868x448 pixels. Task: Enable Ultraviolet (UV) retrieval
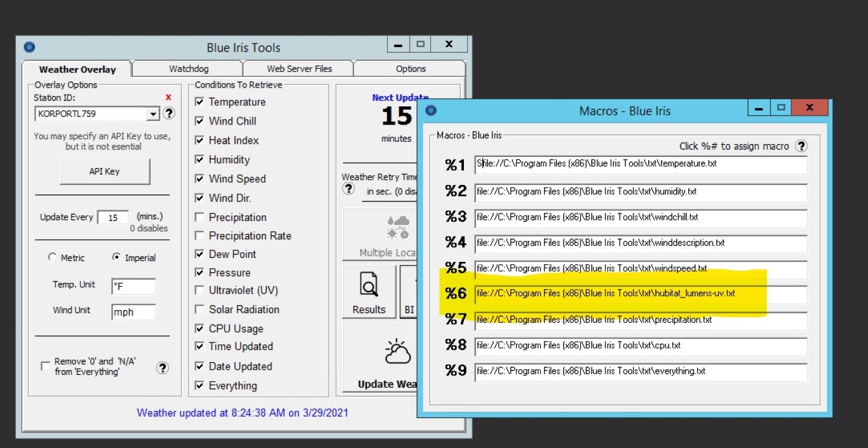200,290
